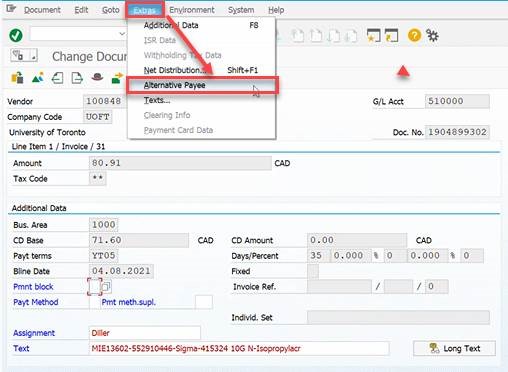
Task: Click the Long Text button
Action: [454, 349]
